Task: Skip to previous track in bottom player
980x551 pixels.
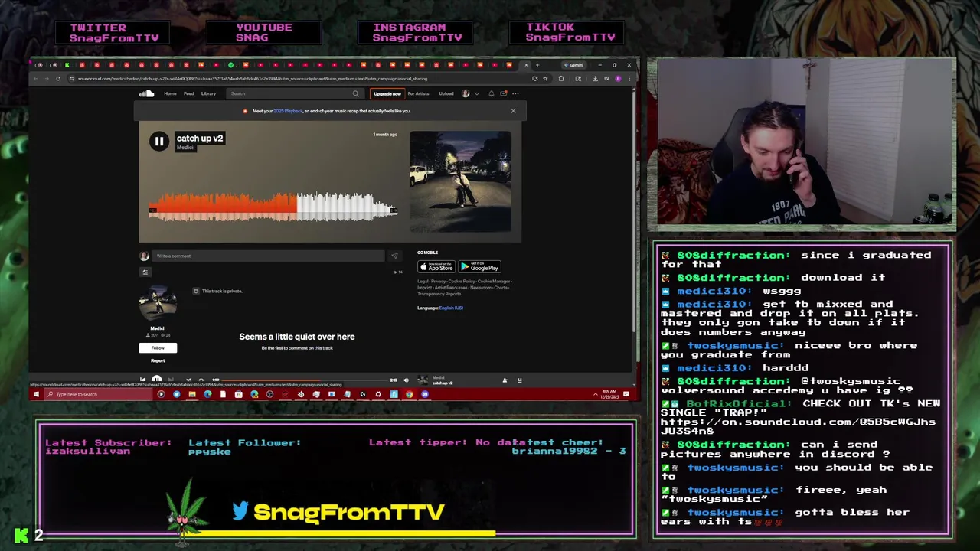Action: (x=142, y=380)
